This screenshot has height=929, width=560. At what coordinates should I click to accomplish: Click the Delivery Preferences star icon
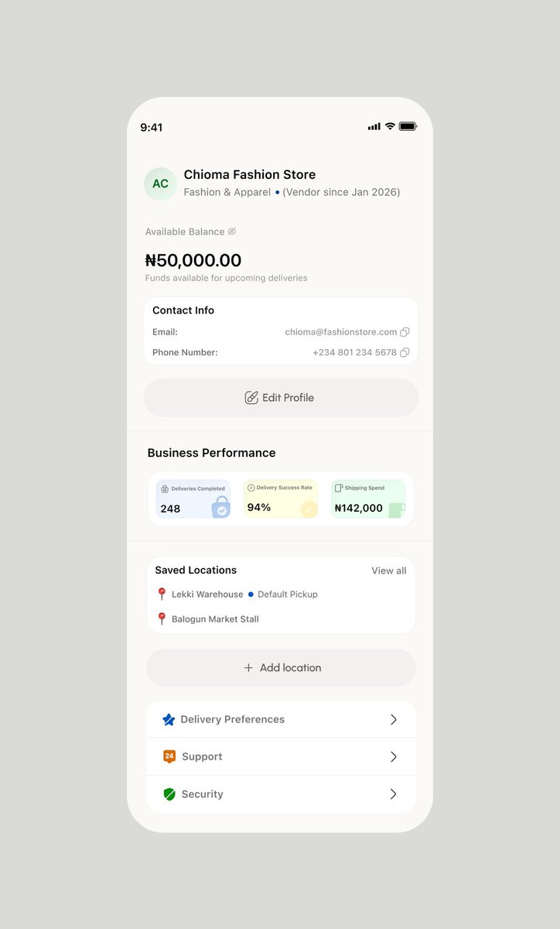169,719
